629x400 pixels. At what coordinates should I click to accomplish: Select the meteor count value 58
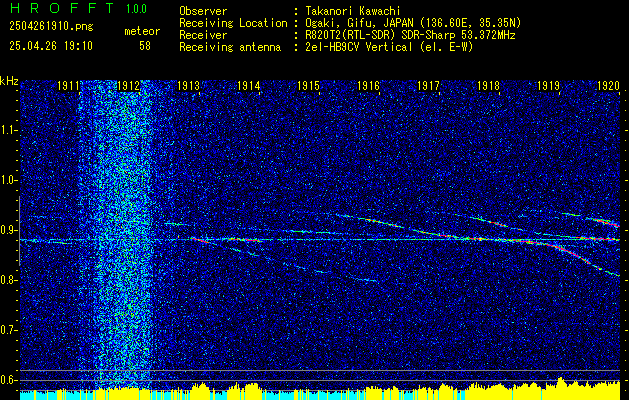coord(145,46)
